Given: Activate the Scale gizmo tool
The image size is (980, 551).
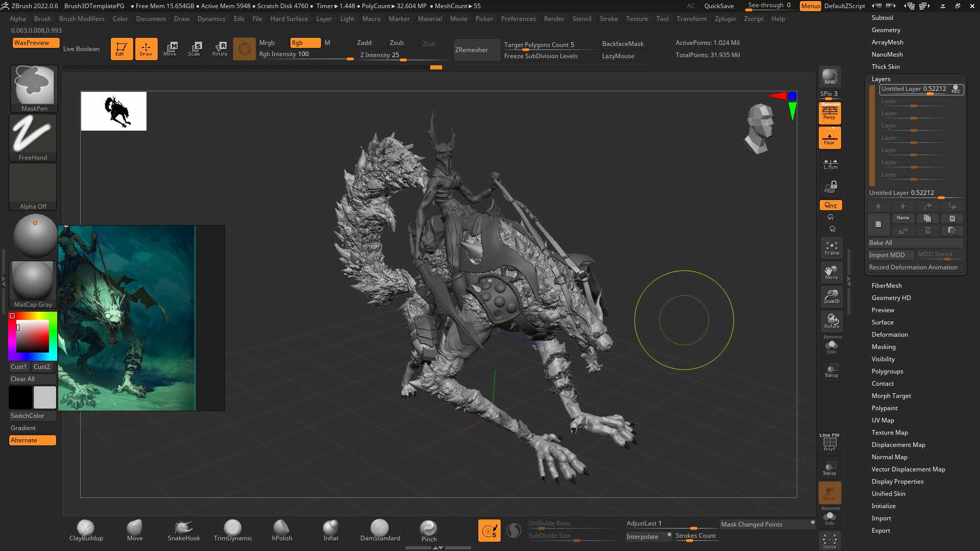Looking at the screenshot, I should pos(194,49).
